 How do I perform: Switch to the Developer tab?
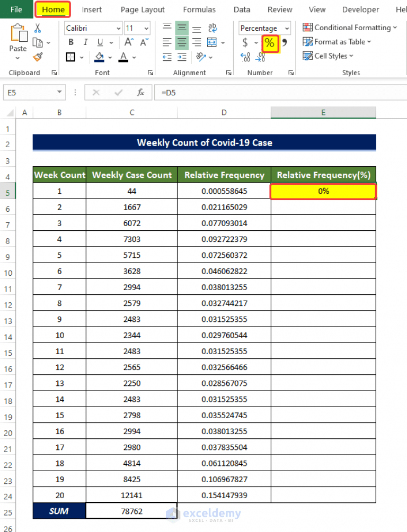360,10
